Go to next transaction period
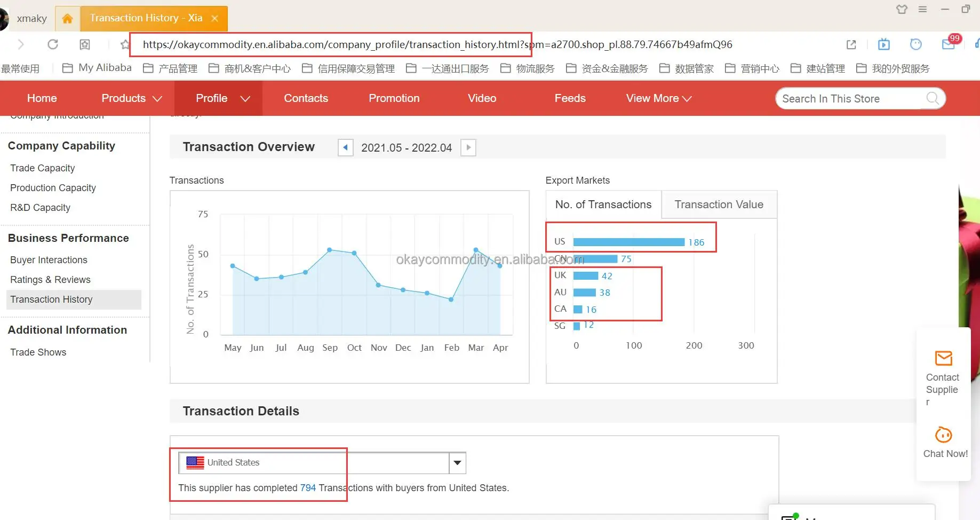The width and height of the screenshot is (980, 520). point(468,147)
